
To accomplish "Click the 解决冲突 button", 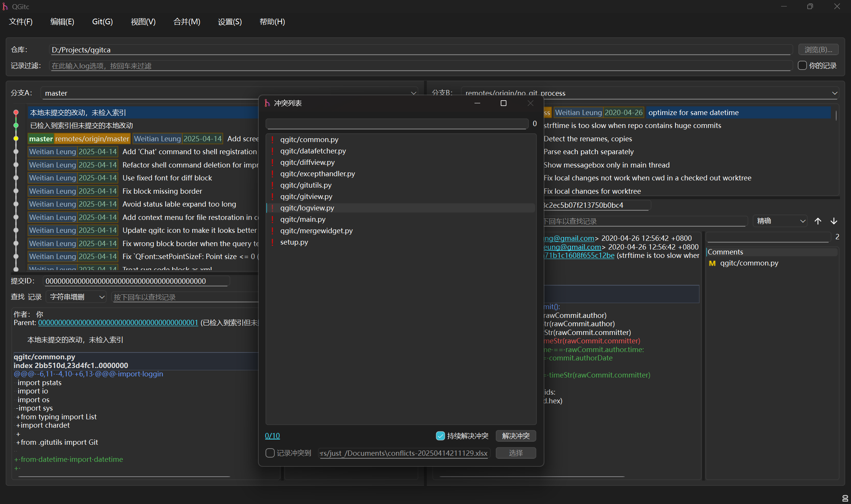I will point(516,436).
